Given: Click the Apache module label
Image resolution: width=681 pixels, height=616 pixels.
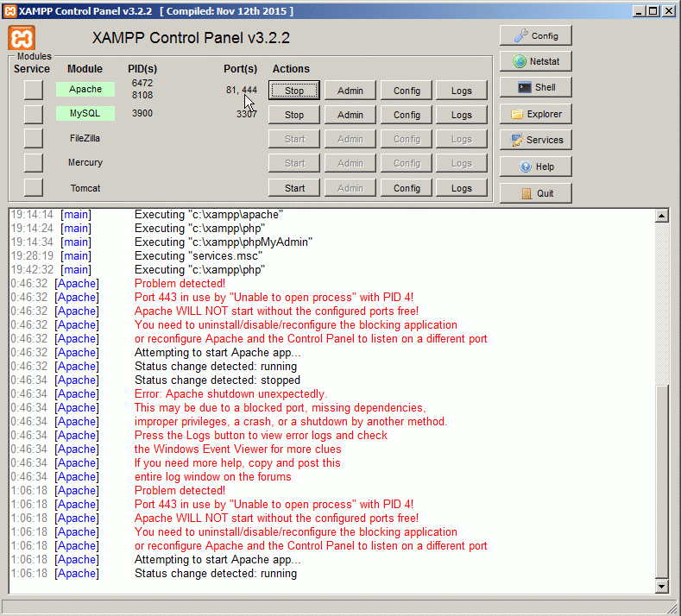Looking at the screenshot, I should [85, 89].
